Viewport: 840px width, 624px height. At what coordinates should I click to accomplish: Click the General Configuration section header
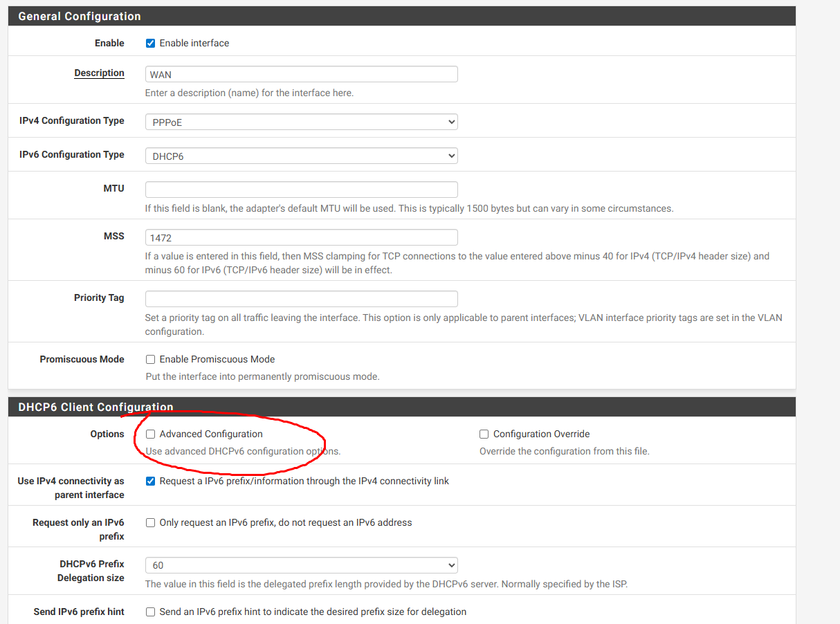click(402, 16)
